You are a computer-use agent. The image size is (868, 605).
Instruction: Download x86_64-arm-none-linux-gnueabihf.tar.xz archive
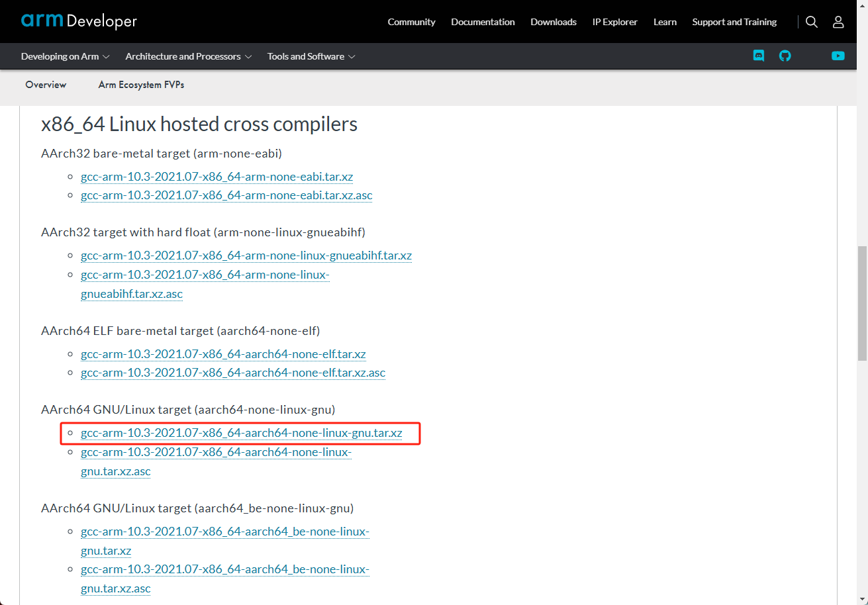[246, 256]
